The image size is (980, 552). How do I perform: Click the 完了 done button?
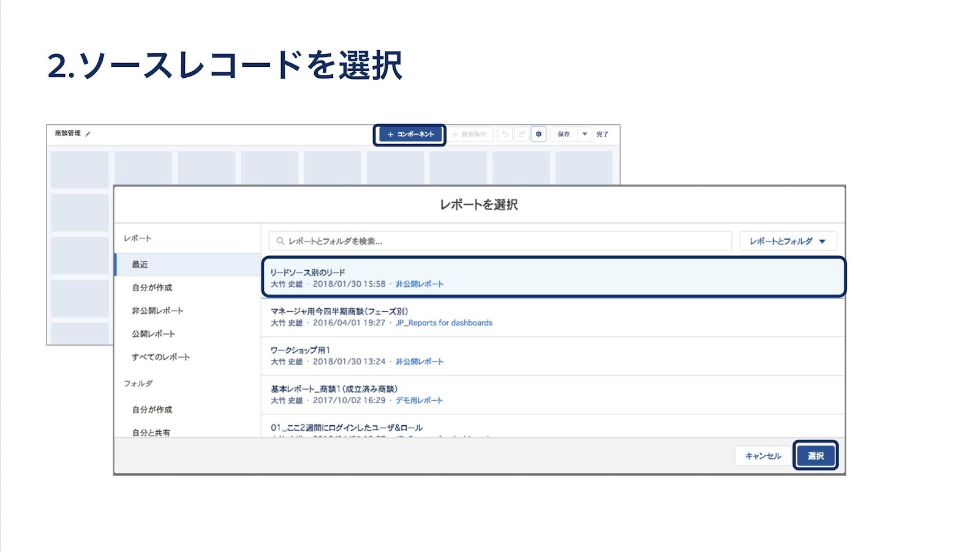click(603, 134)
